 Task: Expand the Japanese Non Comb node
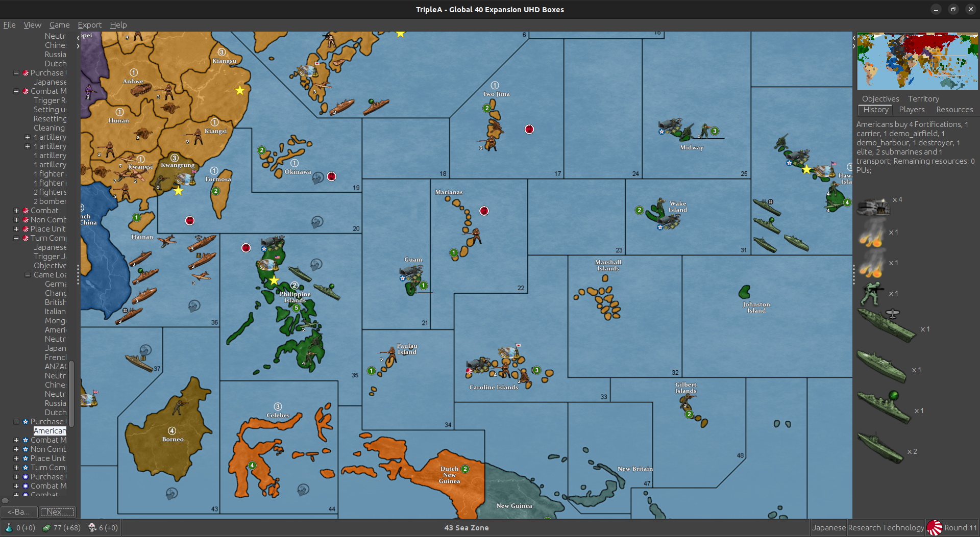[x=16, y=220]
